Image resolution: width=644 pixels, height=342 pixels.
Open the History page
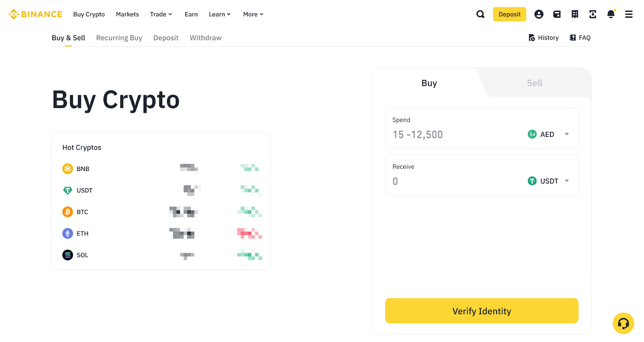[x=543, y=38]
